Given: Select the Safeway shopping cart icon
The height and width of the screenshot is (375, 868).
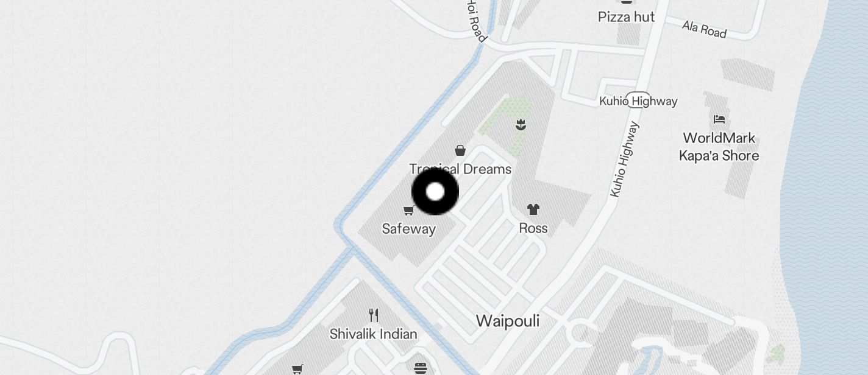Looking at the screenshot, I should point(409,211).
